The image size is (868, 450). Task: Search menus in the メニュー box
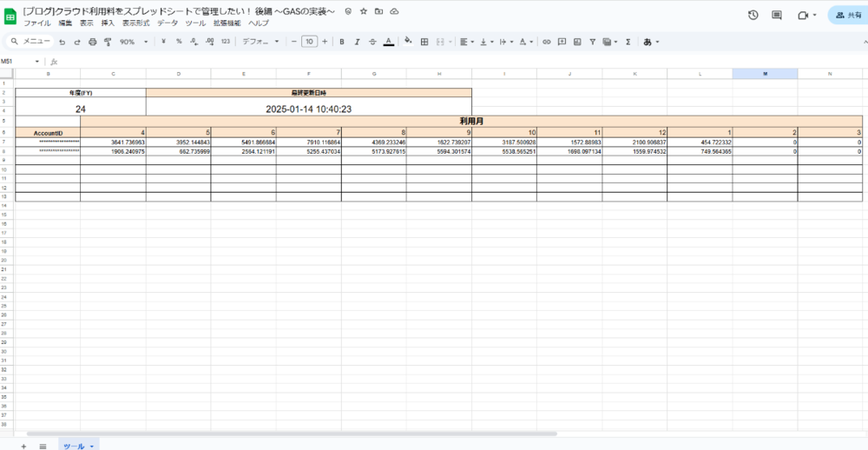coord(31,42)
